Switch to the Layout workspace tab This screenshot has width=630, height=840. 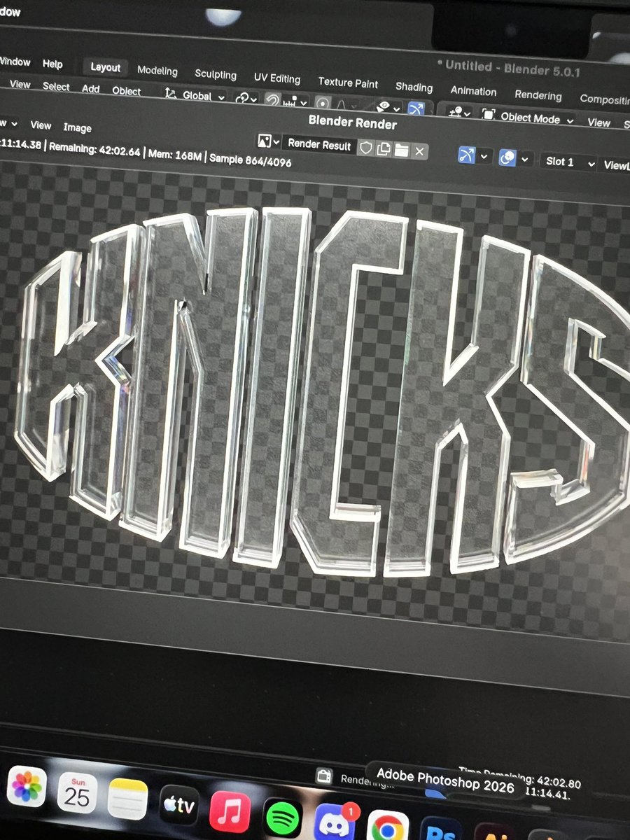[106, 67]
